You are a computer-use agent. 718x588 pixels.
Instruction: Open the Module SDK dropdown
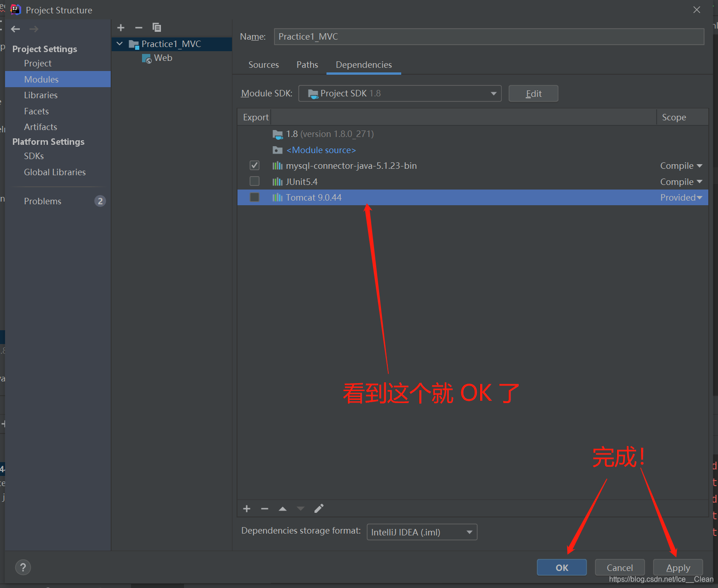coord(400,93)
